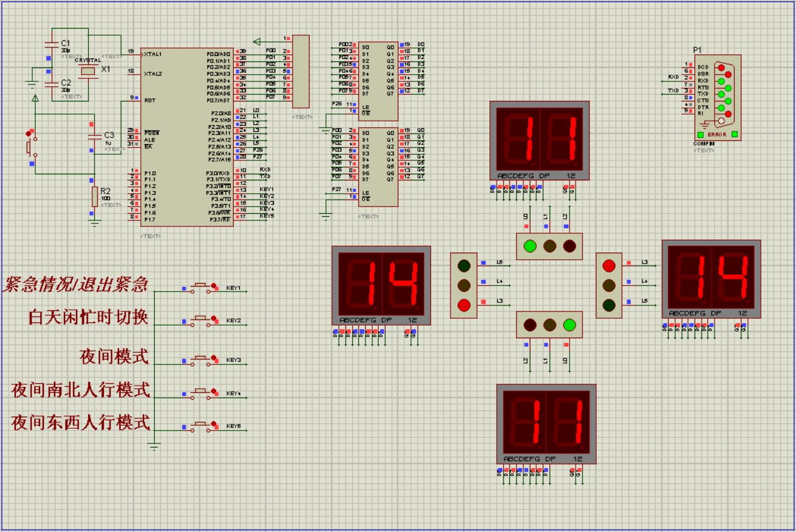Click the P3.0/RXD pin label
Viewport: 796px width, 532px height.
tap(219, 173)
